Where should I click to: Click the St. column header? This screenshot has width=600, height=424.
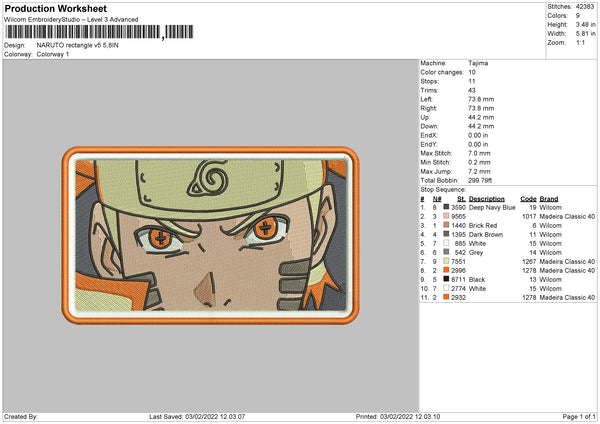461,199
